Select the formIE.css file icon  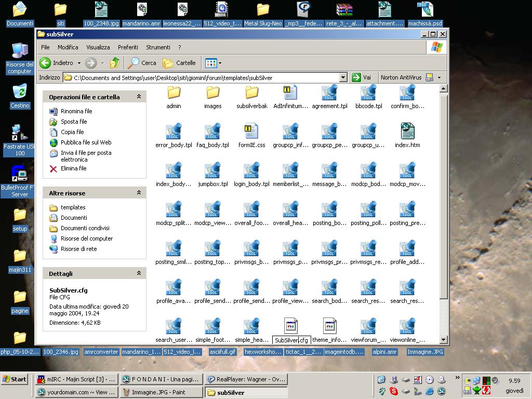pyautogui.click(x=251, y=131)
